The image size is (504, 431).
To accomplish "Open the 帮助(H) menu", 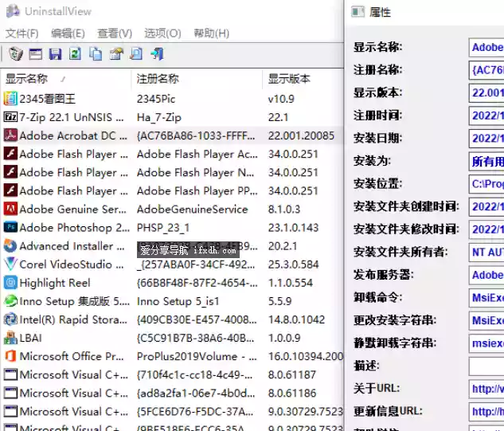I will click(211, 33).
